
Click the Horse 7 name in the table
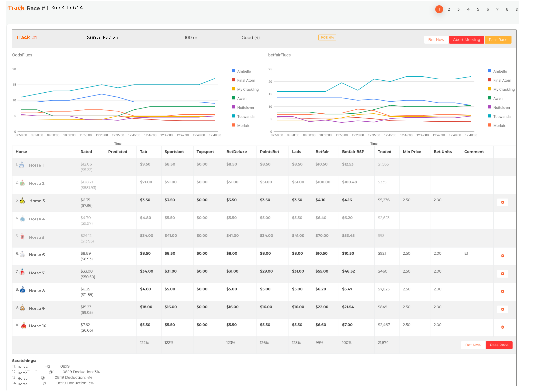(x=37, y=273)
